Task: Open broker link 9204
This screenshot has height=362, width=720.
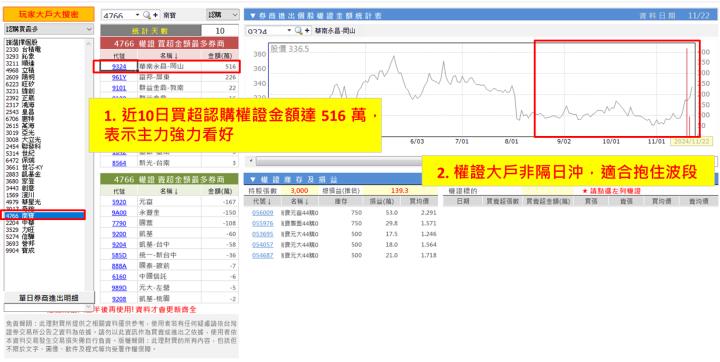Action: 119,244
